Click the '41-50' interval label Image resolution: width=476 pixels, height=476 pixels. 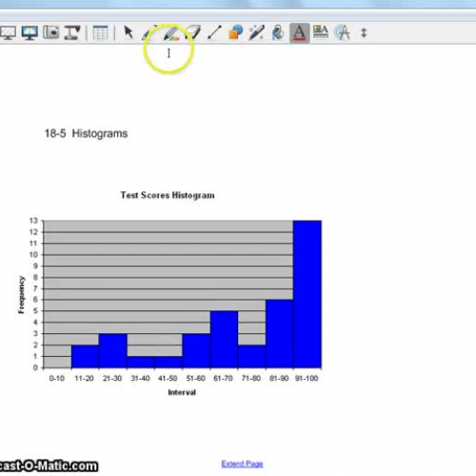point(168,378)
